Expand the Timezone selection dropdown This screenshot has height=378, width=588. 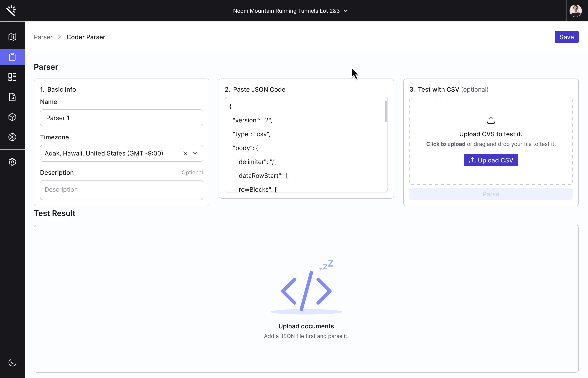point(195,153)
